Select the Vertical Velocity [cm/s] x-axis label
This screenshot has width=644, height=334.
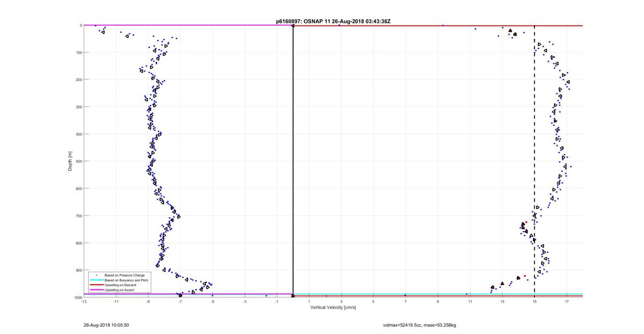click(333, 308)
